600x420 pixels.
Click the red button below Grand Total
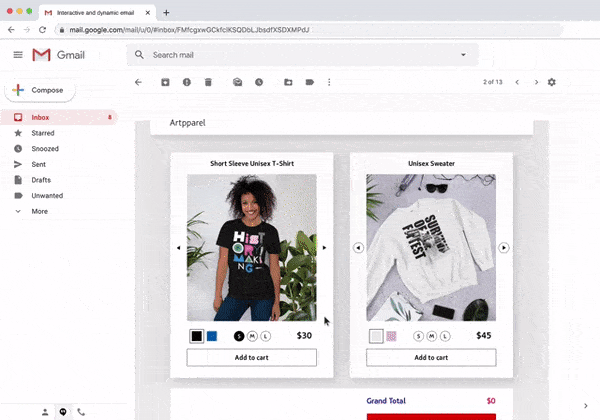click(x=431, y=417)
